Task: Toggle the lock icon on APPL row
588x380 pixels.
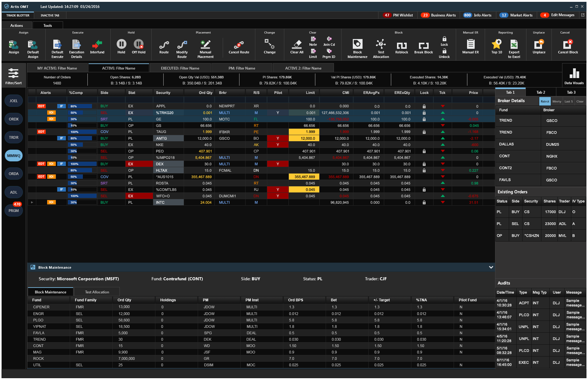Action: click(424, 106)
